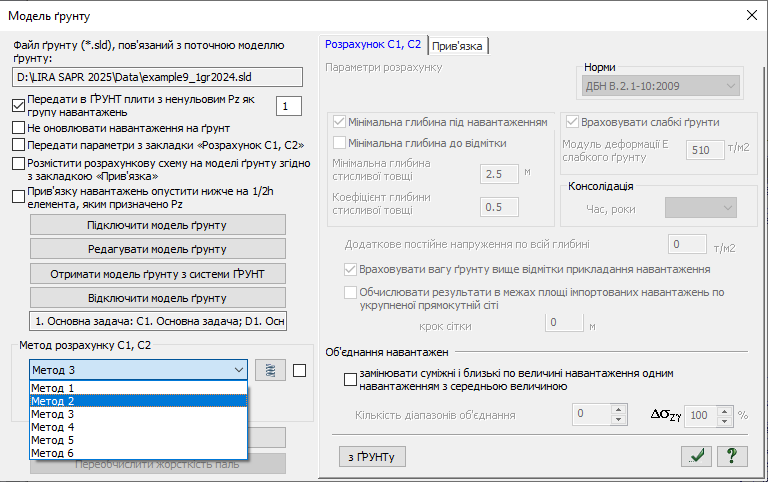Check 'Передати параметри з закладки' option
The image size is (768, 482).
(x=18, y=145)
